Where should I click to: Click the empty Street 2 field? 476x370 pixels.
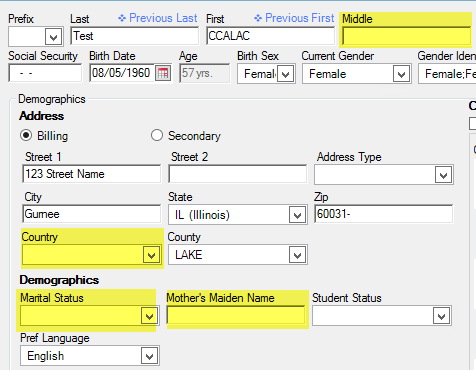tap(238, 174)
